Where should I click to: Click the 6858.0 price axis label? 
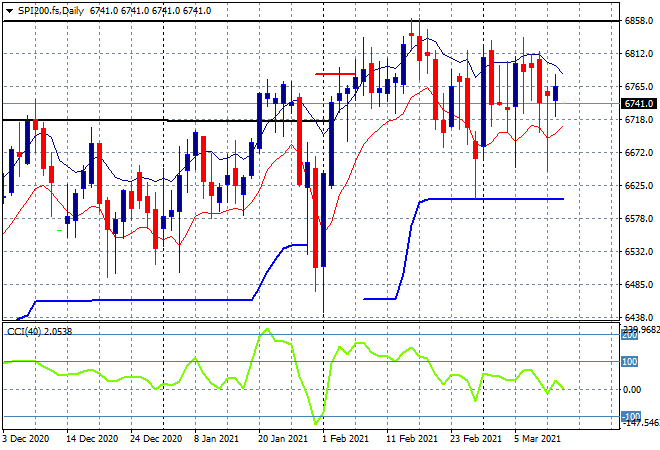[639, 21]
